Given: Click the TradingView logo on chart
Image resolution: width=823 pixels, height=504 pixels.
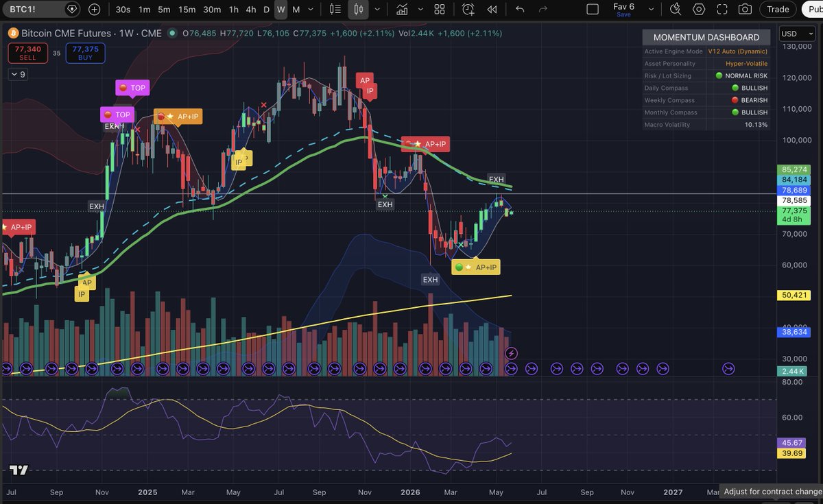Looking at the screenshot, I should pyautogui.click(x=19, y=470).
